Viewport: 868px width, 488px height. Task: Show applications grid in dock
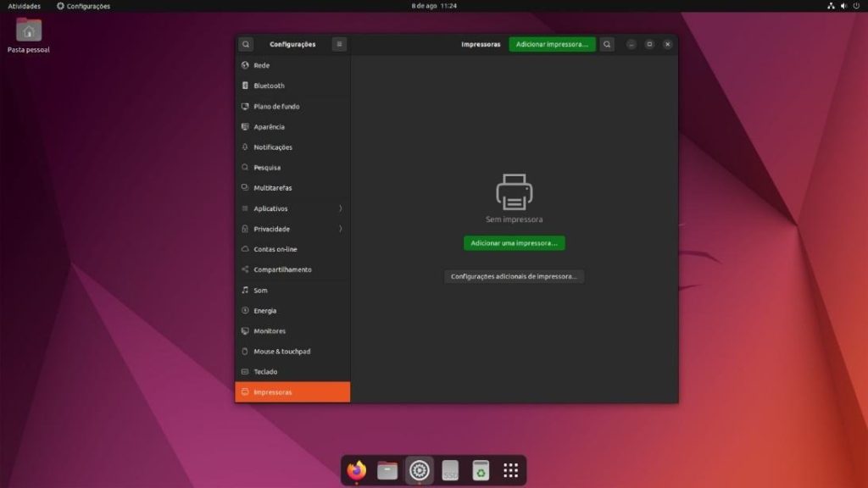tap(510, 470)
